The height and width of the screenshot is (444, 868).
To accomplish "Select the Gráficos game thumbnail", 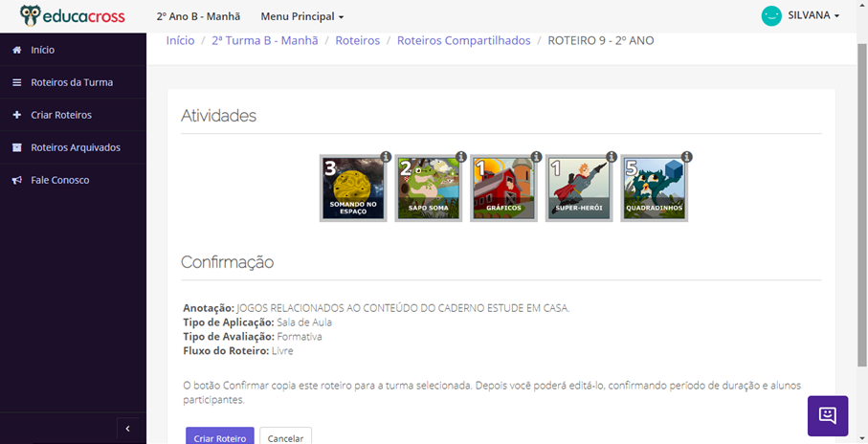I will pyautogui.click(x=503, y=189).
